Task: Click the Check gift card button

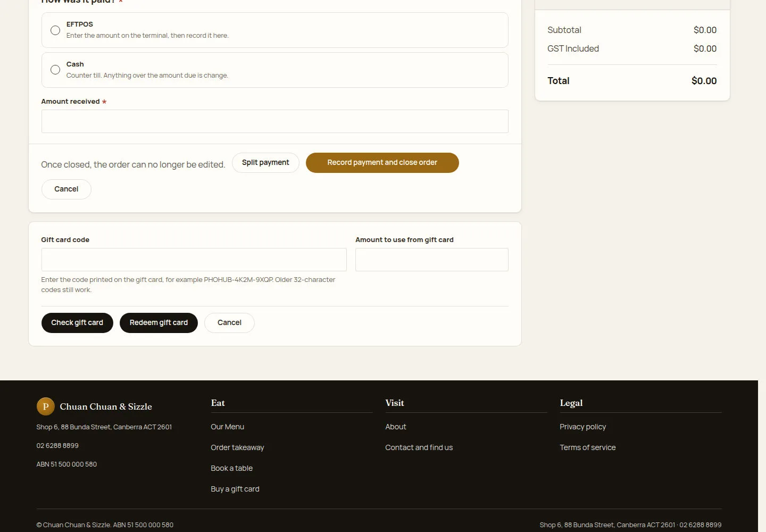Action: click(x=77, y=323)
